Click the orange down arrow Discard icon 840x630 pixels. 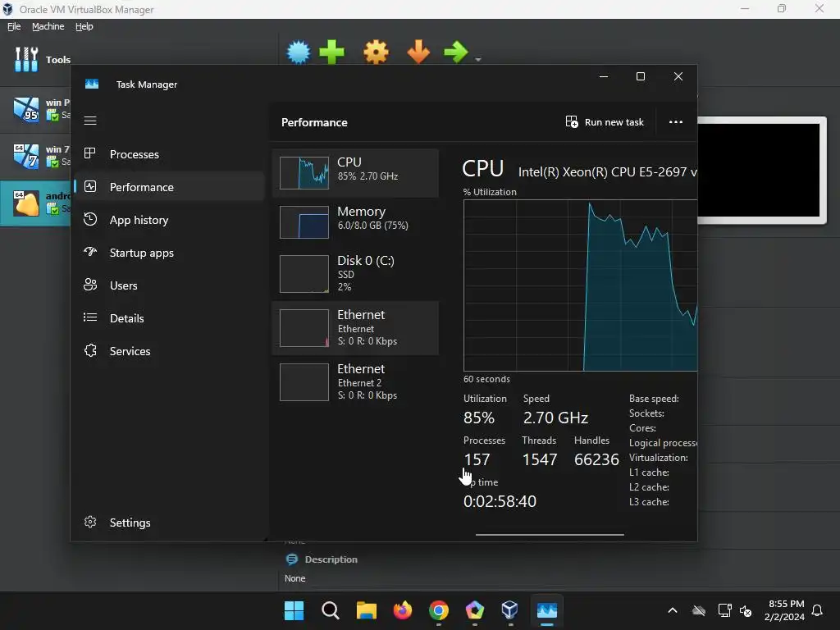click(x=418, y=52)
